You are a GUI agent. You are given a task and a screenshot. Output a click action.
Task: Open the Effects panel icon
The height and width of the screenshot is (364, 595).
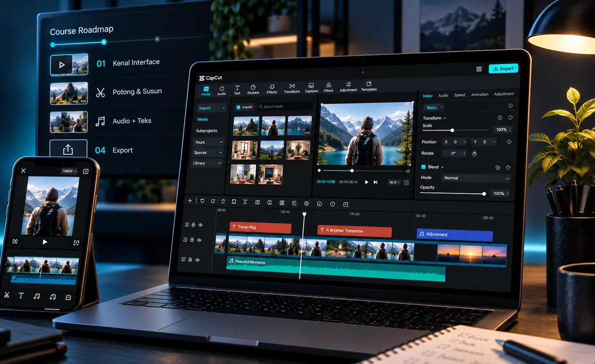coord(272,89)
